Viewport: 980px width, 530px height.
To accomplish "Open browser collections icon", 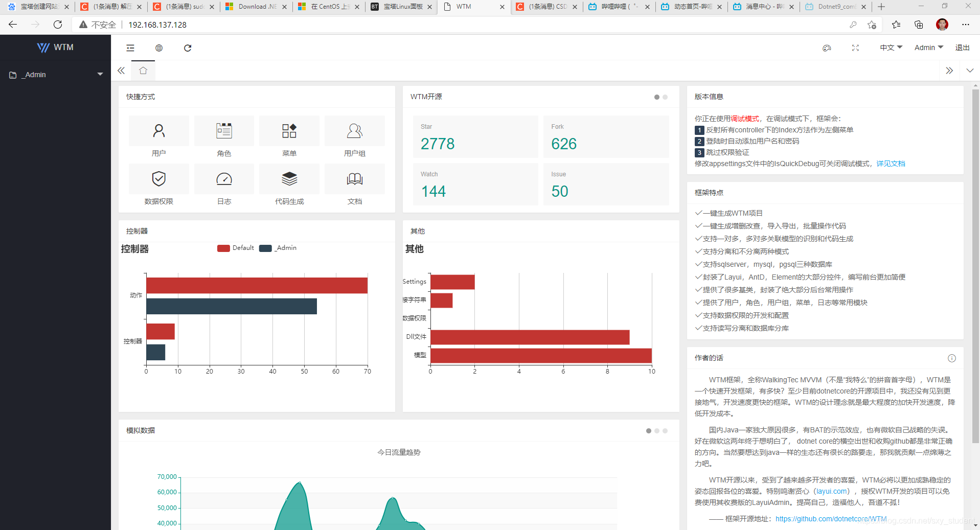I will tap(919, 25).
